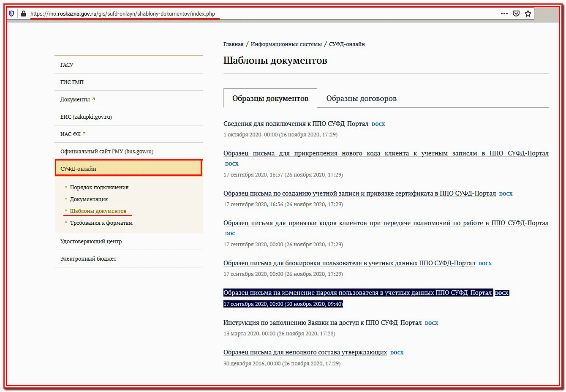This screenshot has height=392, width=566.
Task: Click DOCX label after созданию учетной записи link
Action: [506, 194]
